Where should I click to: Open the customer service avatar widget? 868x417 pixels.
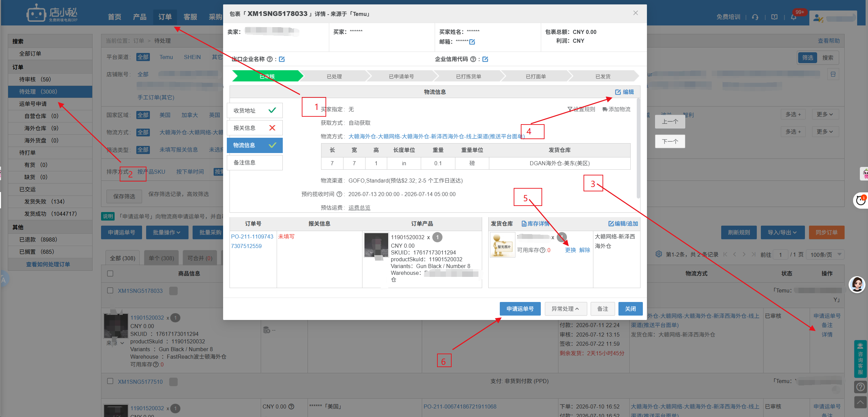(x=857, y=284)
